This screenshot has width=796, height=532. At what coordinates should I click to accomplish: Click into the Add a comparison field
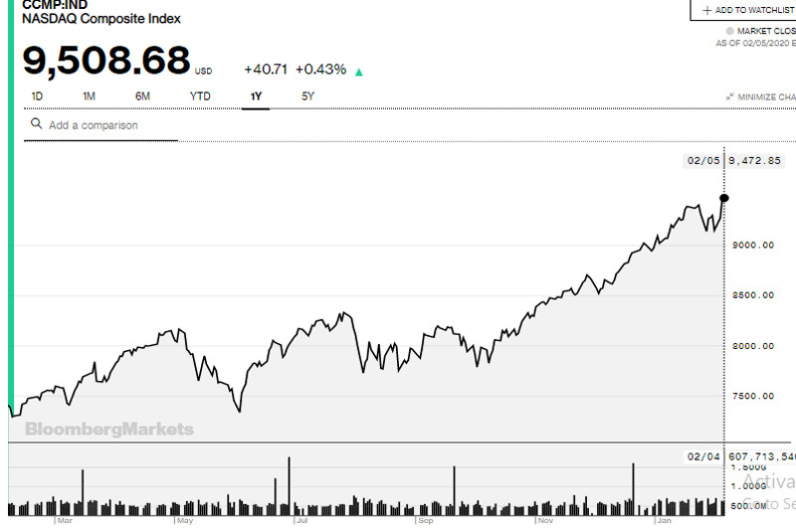(x=109, y=125)
